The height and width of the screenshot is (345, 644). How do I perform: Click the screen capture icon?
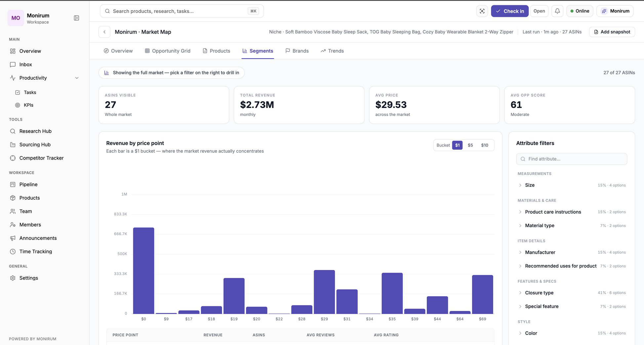482,11
